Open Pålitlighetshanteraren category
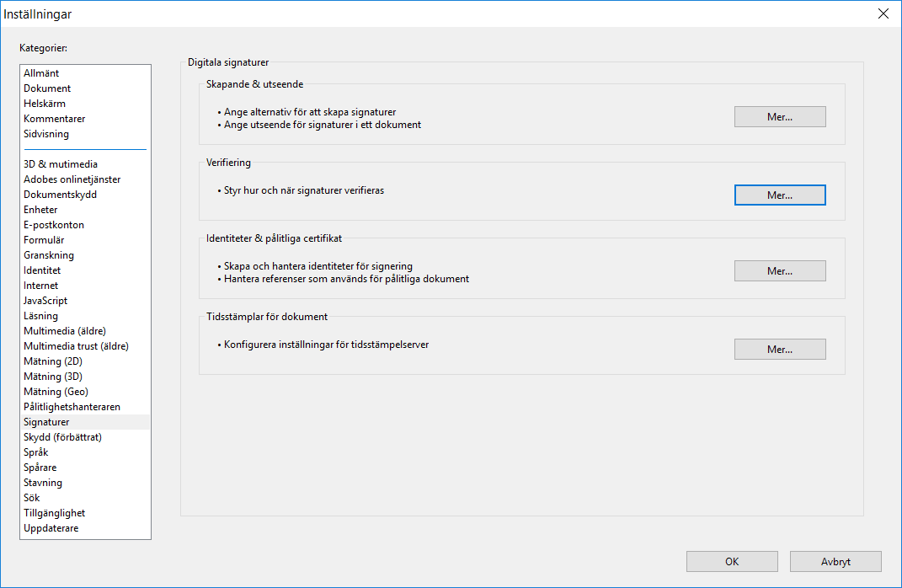 click(72, 407)
